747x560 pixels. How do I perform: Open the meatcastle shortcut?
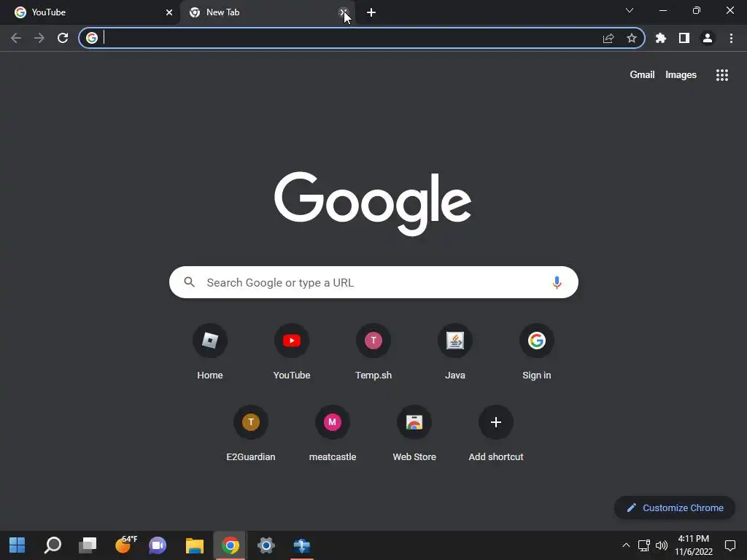coord(333,433)
